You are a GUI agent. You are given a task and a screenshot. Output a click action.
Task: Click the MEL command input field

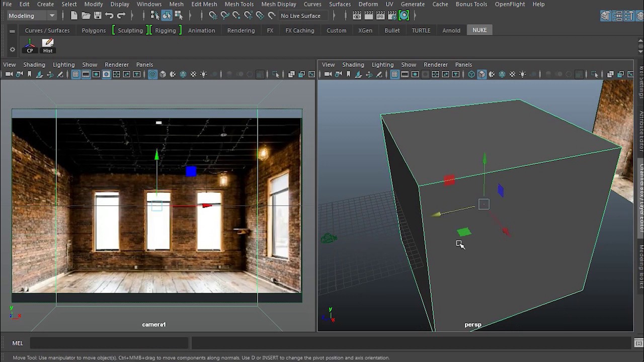109,343
